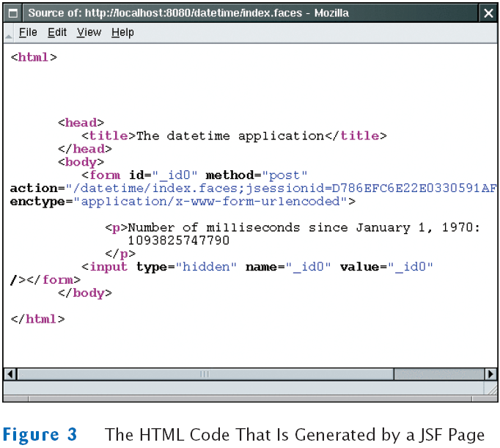This screenshot has height=448, width=500.
Task: Click the horizontal scrollbar right arrow
Action: pyautogui.click(x=490, y=374)
